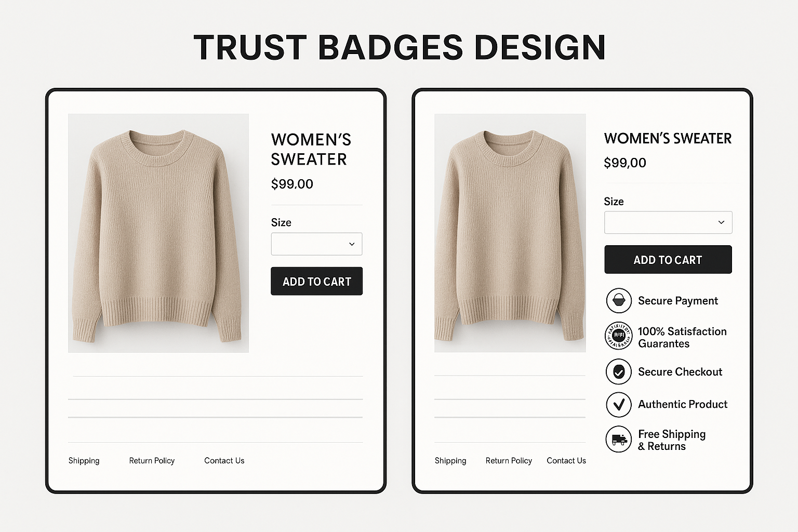Click the Free Shipping & Returns truck icon

(618, 439)
